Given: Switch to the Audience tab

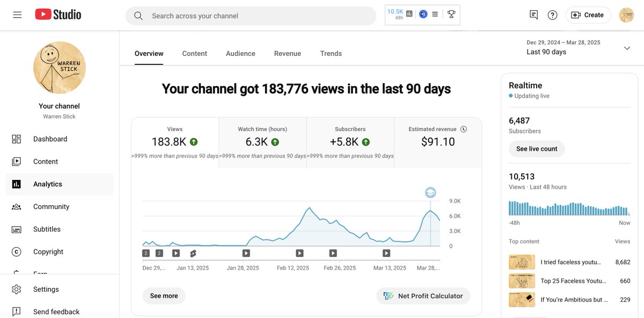Looking at the screenshot, I should pyautogui.click(x=240, y=53).
